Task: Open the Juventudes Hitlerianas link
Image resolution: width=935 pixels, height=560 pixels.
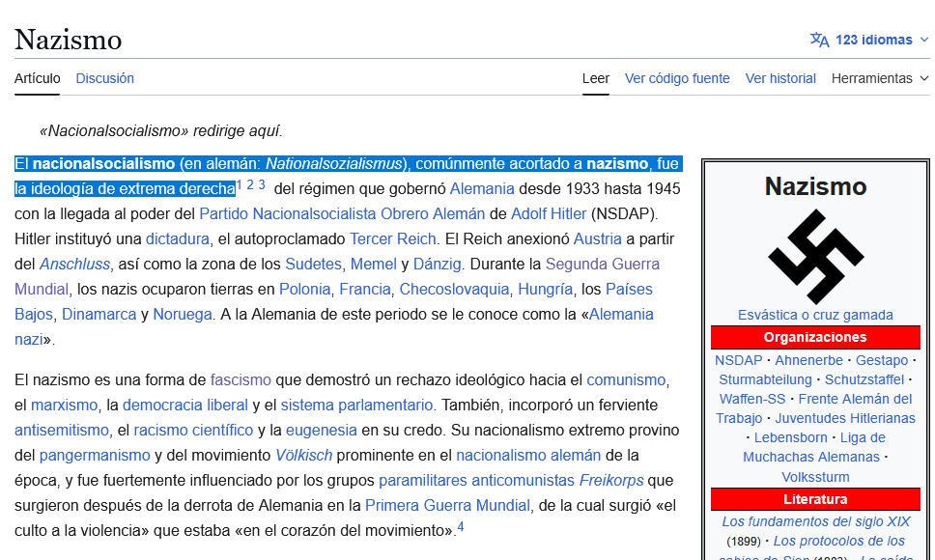Action: coord(845,418)
